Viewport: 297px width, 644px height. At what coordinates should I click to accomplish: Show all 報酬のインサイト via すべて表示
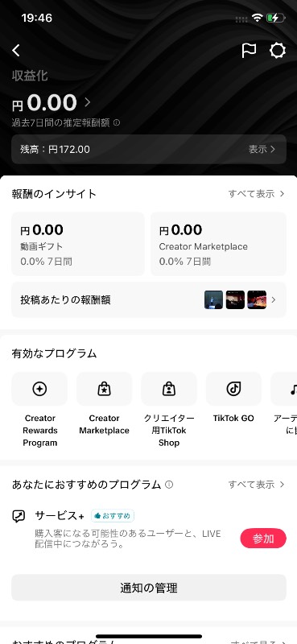point(256,194)
